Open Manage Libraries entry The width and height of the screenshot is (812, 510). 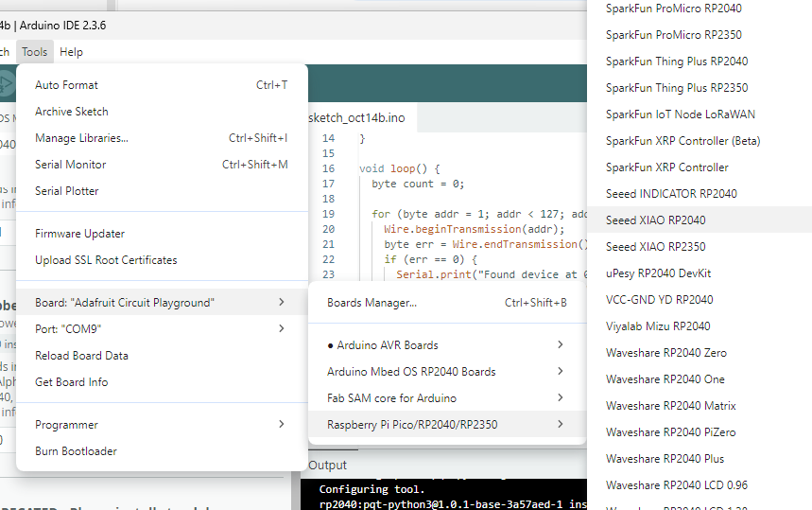[81, 138]
